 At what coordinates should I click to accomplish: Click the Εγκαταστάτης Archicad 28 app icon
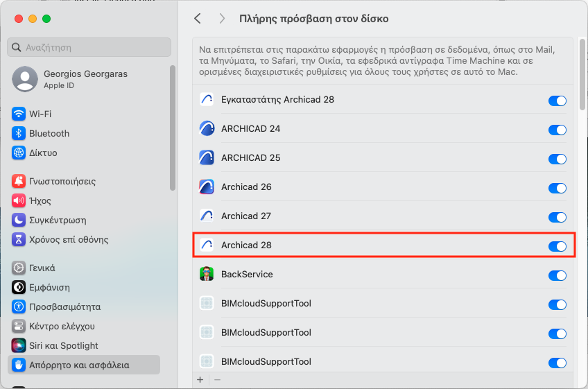tap(207, 99)
